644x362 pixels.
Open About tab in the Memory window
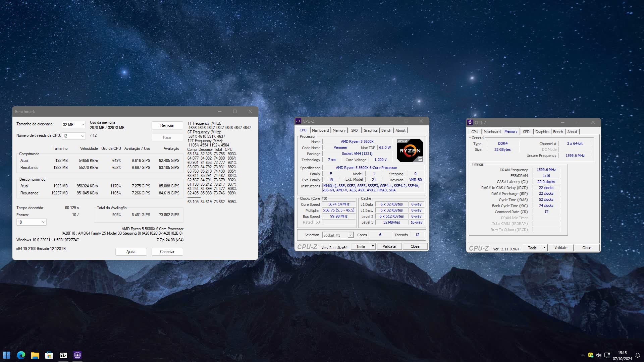pos(572,132)
